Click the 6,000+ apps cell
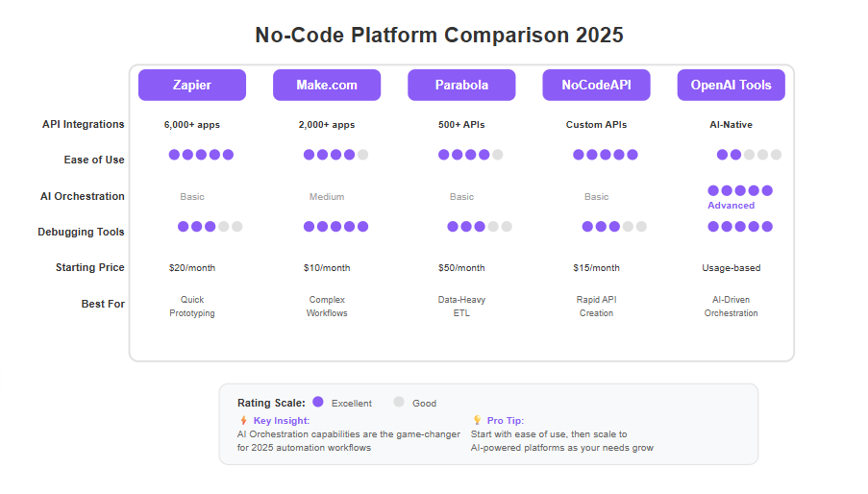This screenshot has width=868, height=494. tap(192, 125)
